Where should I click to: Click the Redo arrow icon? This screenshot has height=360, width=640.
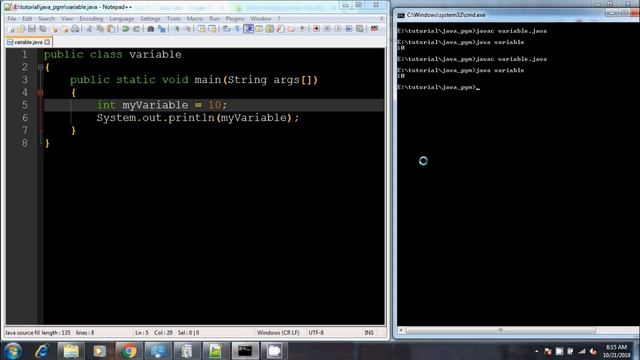(136, 29)
